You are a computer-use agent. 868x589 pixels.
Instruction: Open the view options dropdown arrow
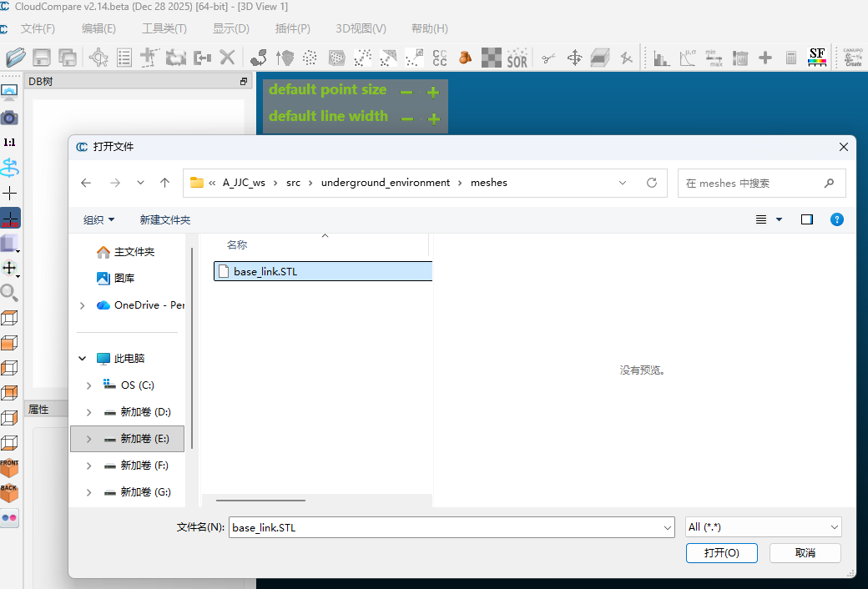(x=779, y=219)
